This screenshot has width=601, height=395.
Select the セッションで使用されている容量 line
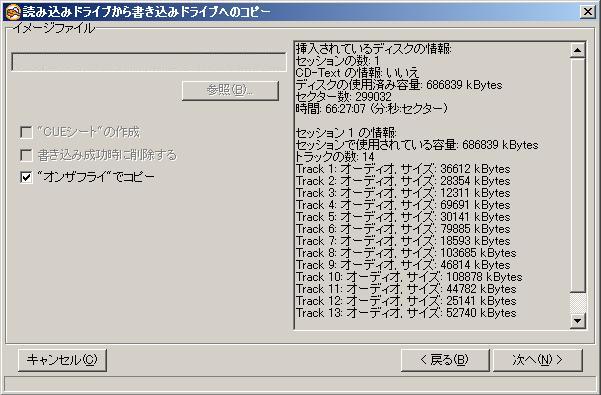(417, 145)
